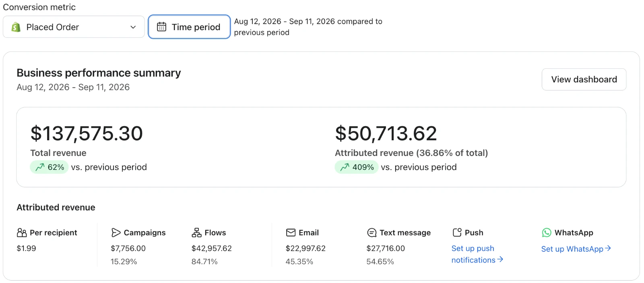Click the WhatsApp channel label
Image resolution: width=644 pixels, height=283 pixels.
[x=574, y=233]
